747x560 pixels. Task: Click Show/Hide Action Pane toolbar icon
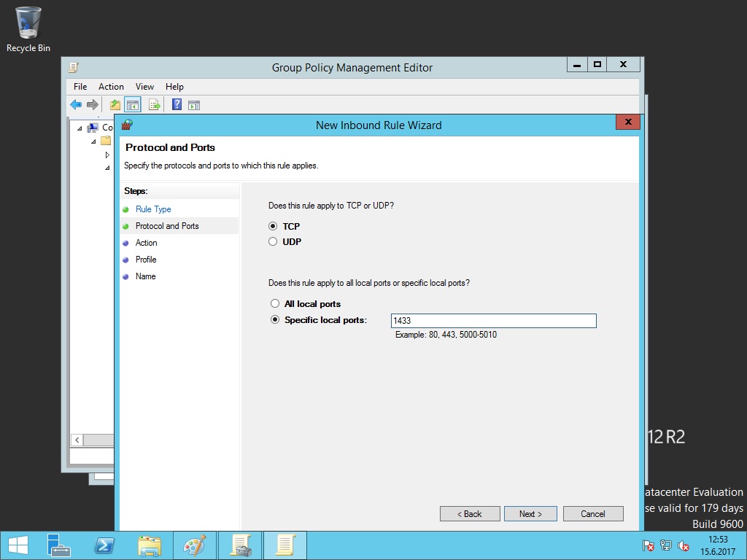click(x=193, y=105)
